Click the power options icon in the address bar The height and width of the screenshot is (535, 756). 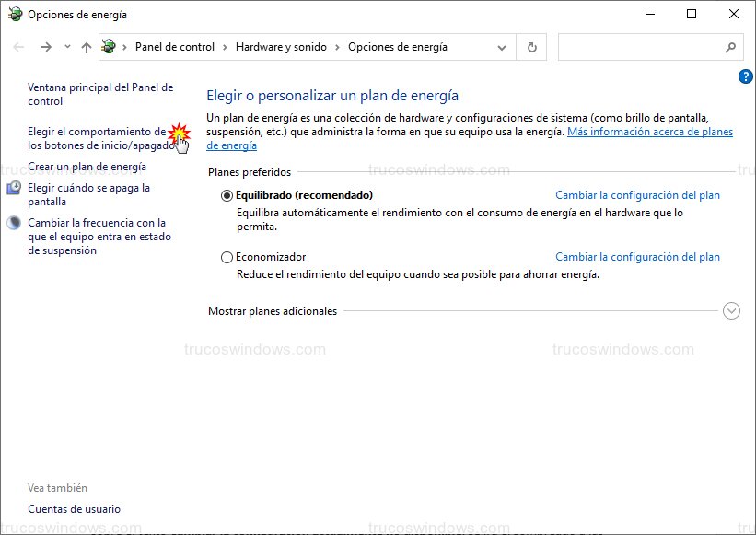click(109, 47)
